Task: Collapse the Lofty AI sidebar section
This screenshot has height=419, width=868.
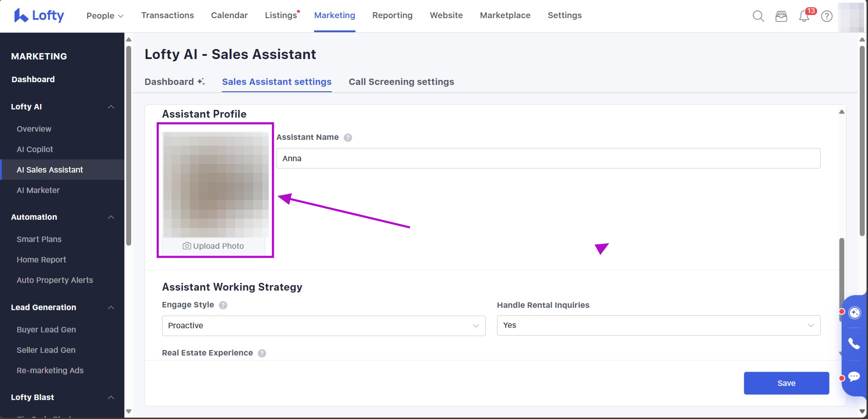Action: click(111, 107)
